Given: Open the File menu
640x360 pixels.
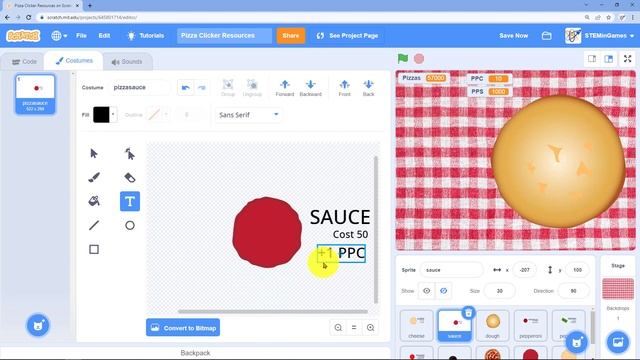Looking at the screenshot, I should [81, 36].
